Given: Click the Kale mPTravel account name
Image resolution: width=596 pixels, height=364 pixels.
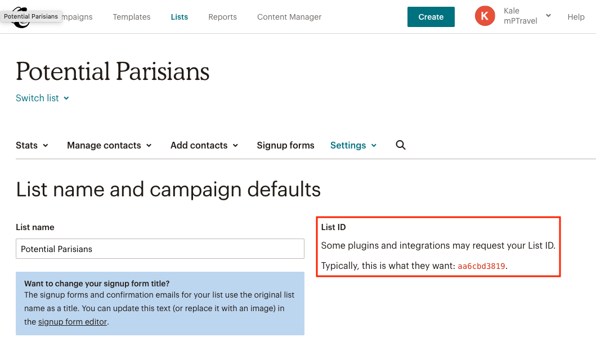Looking at the screenshot, I should pyautogui.click(x=521, y=16).
